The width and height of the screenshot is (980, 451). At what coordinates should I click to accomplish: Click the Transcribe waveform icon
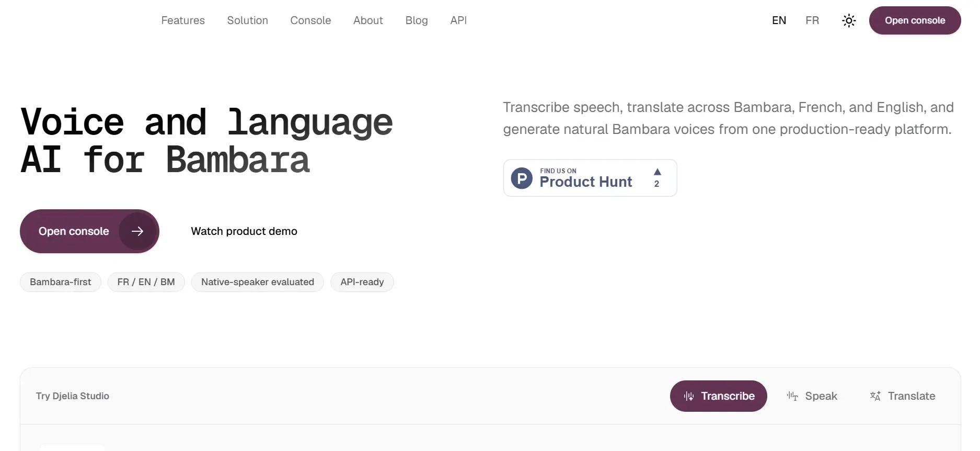tap(689, 397)
